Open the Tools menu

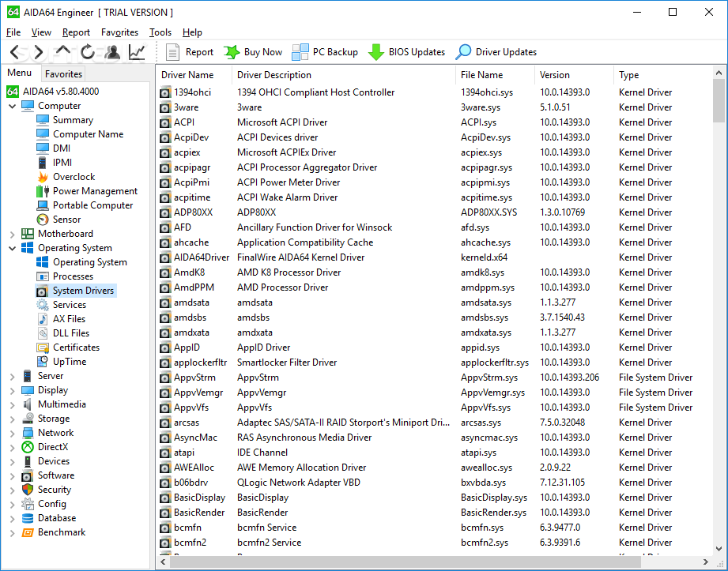(160, 32)
